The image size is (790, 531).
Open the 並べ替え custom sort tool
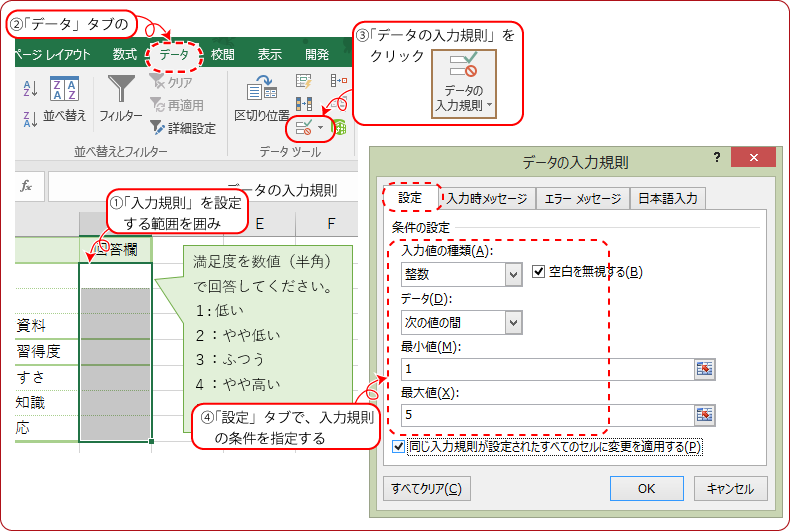tap(65, 98)
